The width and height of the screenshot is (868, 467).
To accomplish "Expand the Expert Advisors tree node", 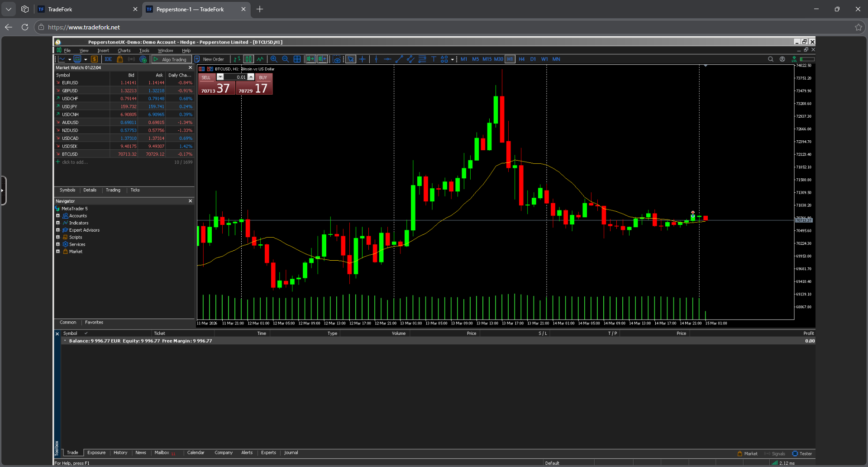I will (x=58, y=230).
